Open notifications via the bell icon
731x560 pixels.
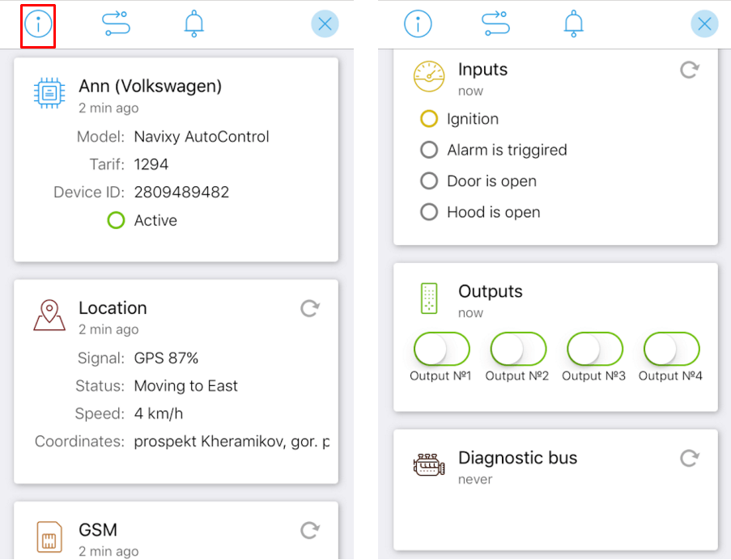[x=193, y=23]
